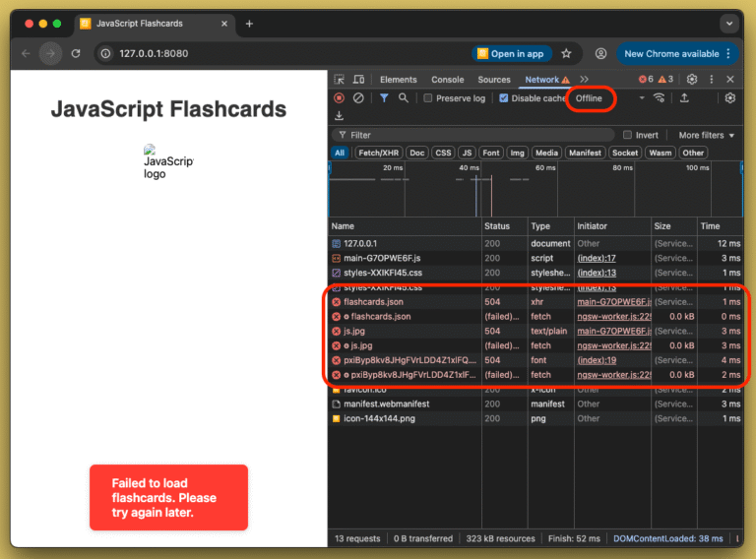The height and width of the screenshot is (559, 756).
Task: Open network conditions wifi icon
Action: [660, 97]
